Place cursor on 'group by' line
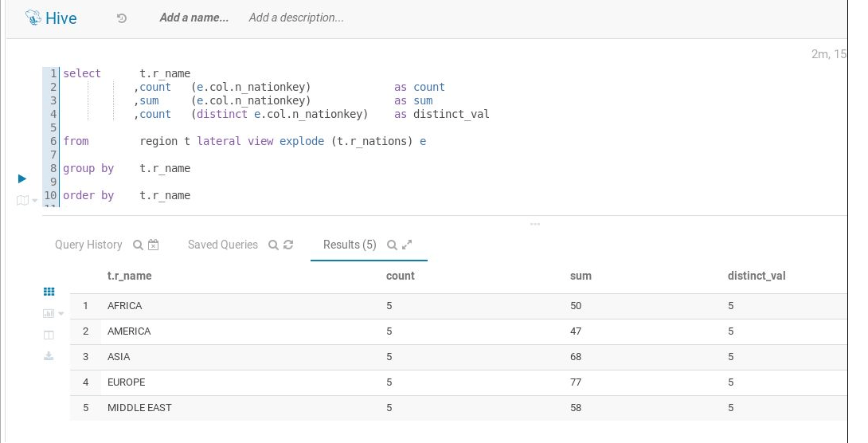This screenshot has width=868, height=443. click(x=127, y=168)
